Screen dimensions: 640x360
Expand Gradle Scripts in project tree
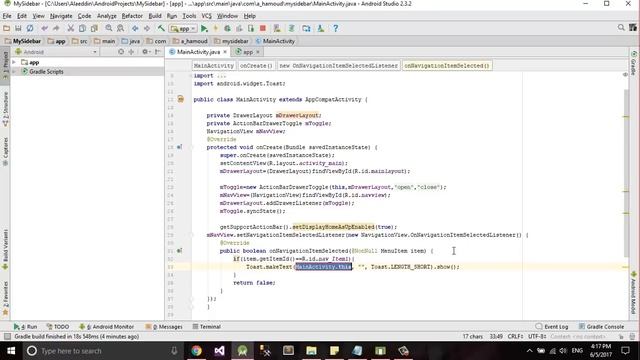click(x=14, y=71)
